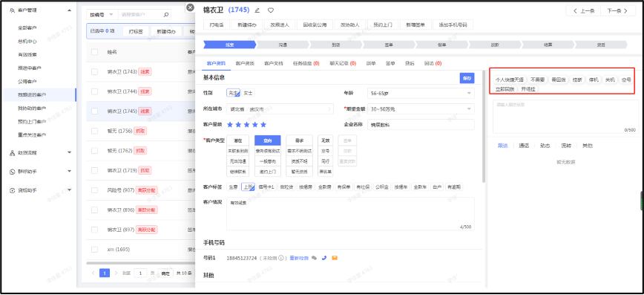The image size is (644, 295).
Task: Click the fifth customer rating star
Action: coord(263,124)
